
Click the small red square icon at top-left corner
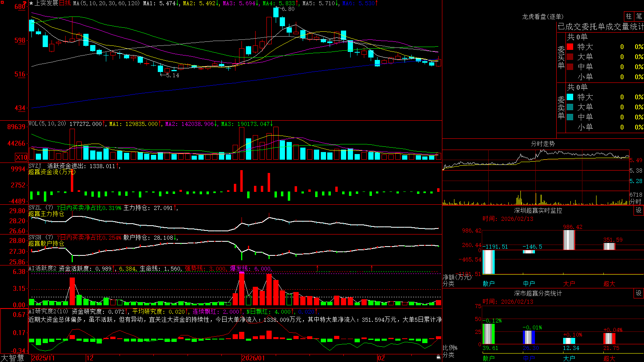coord(2,2)
